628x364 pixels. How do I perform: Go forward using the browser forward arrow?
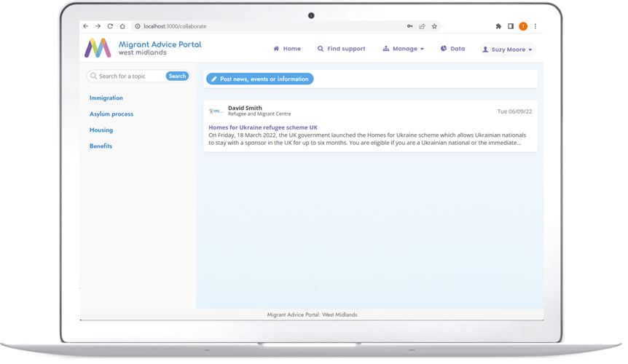point(98,26)
